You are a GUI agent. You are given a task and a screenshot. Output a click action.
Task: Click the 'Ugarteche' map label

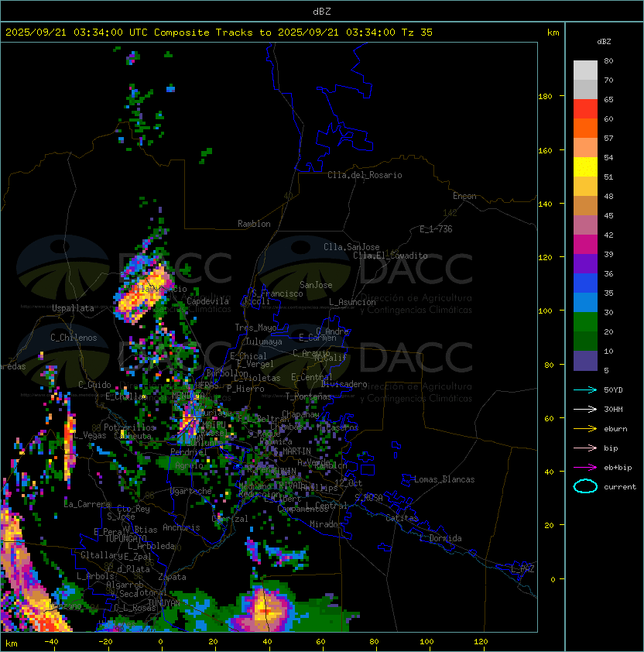click(191, 491)
